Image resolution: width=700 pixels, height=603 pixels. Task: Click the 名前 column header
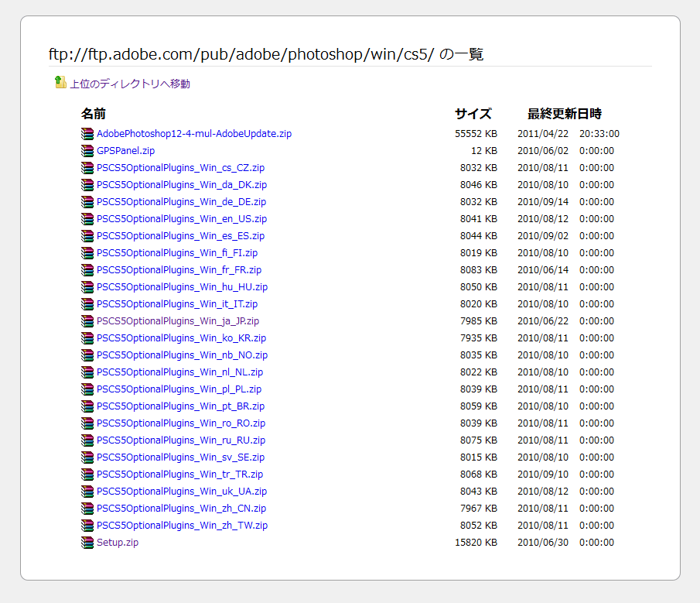(x=94, y=114)
